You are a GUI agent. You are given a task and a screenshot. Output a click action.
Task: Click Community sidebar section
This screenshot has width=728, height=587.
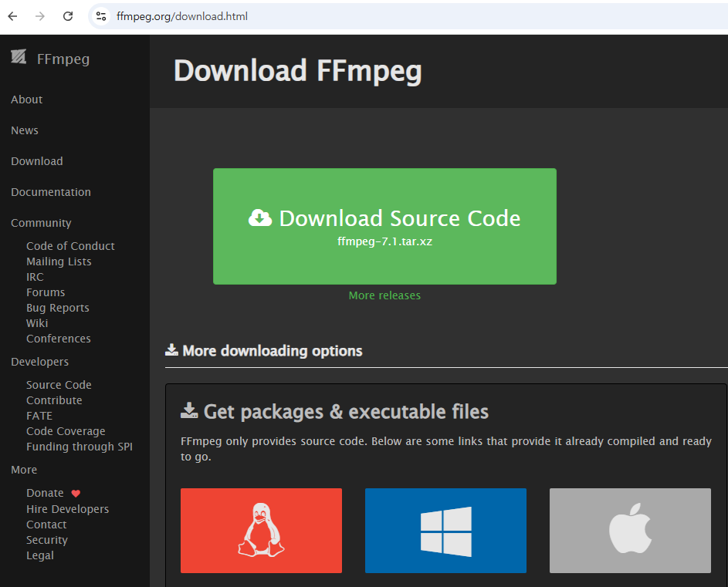point(41,223)
